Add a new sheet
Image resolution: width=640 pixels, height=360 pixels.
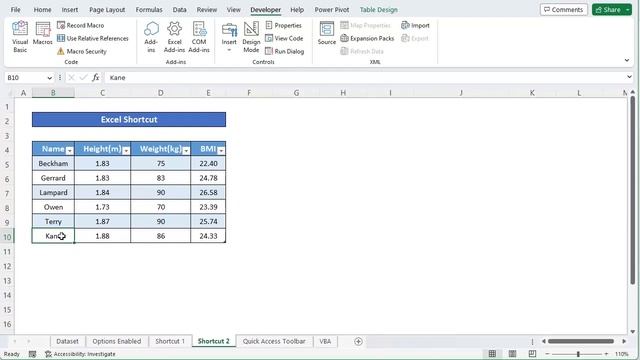click(x=358, y=341)
